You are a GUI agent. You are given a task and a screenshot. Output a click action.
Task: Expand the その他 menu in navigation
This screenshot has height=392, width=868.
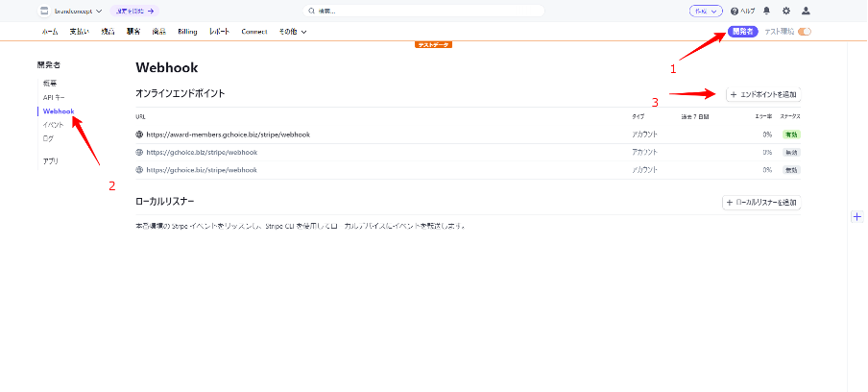pyautogui.click(x=293, y=32)
